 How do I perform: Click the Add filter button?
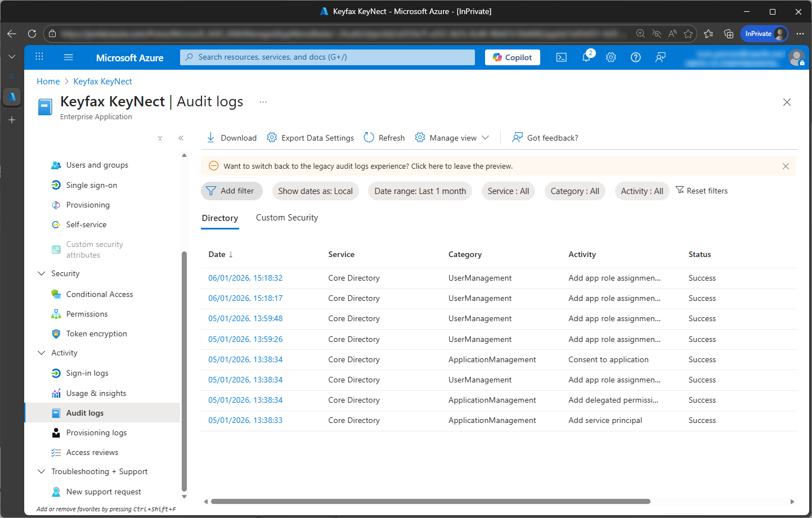pyautogui.click(x=231, y=191)
